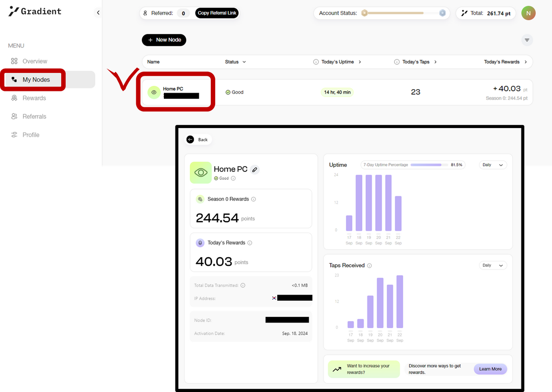The height and width of the screenshot is (392, 552).
Task: Click the 22 Sep bar in Uptime chart
Action: tap(398, 213)
